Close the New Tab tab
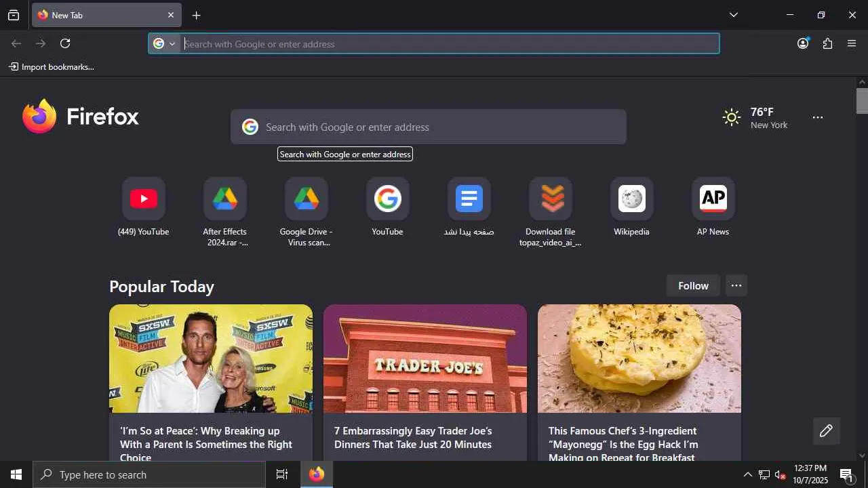The image size is (868, 488). (x=171, y=15)
